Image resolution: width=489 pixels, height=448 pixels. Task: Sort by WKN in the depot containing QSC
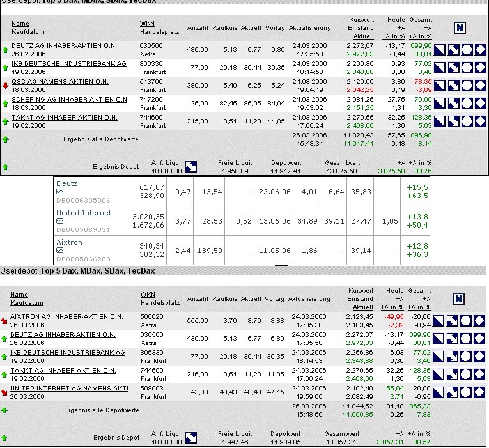click(x=147, y=24)
